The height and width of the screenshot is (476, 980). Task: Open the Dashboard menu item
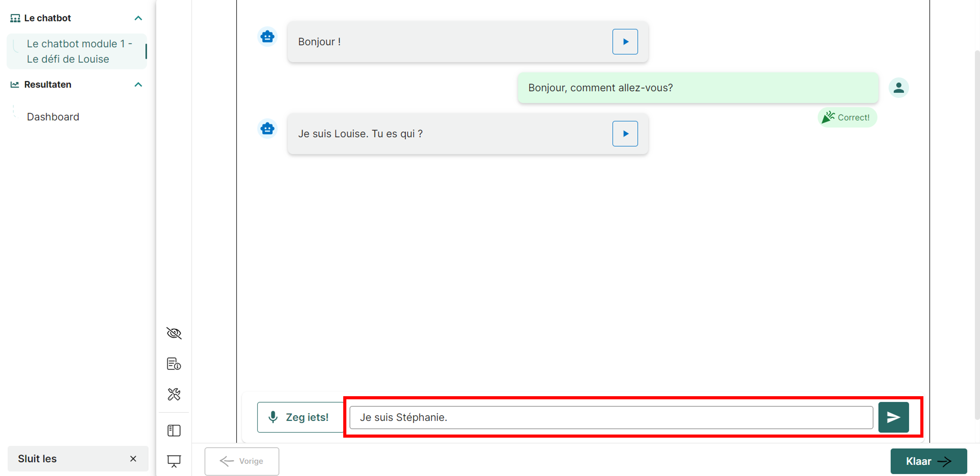(x=53, y=117)
